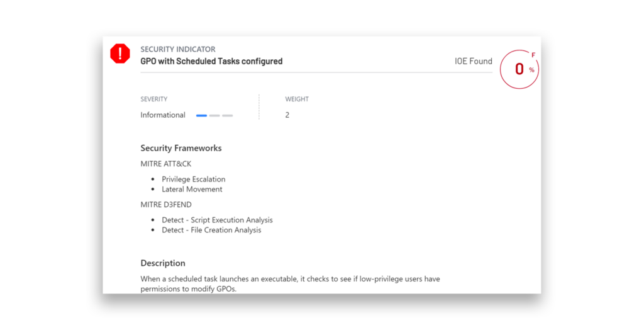Image resolution: width=644 pixels, height=330 pixels.
Task: Click the Informational severity value
Action: (163, 115)
